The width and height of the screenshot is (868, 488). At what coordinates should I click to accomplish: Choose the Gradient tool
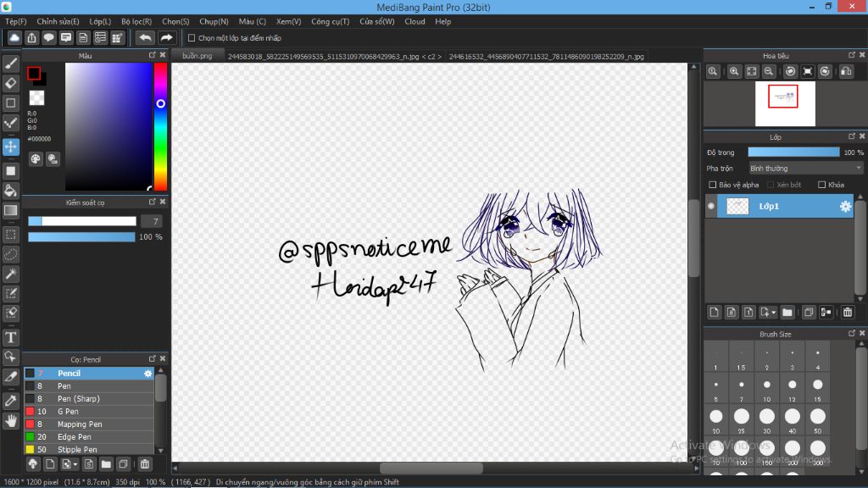tap(10, 210)
